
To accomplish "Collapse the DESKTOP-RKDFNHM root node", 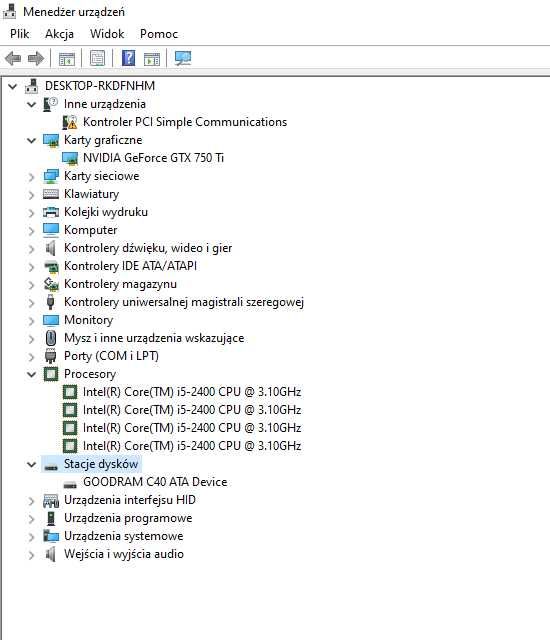I will click(x=13, y=86).
